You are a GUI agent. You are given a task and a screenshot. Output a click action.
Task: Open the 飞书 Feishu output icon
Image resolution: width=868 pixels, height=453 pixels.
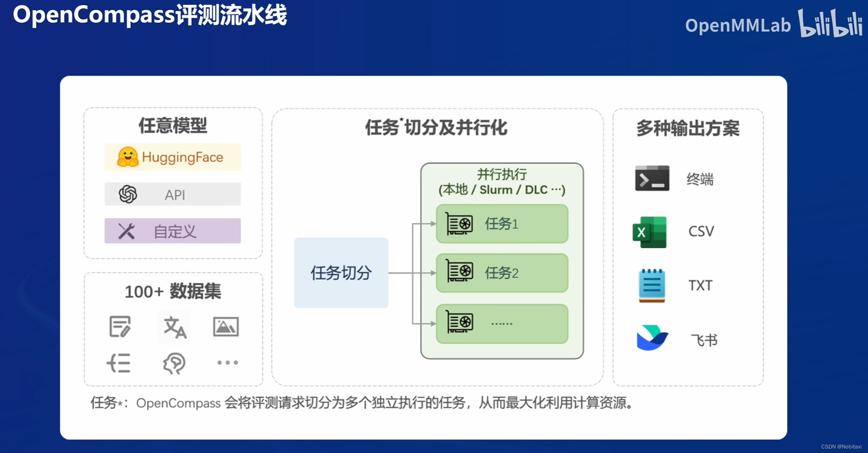pos(652,338)
